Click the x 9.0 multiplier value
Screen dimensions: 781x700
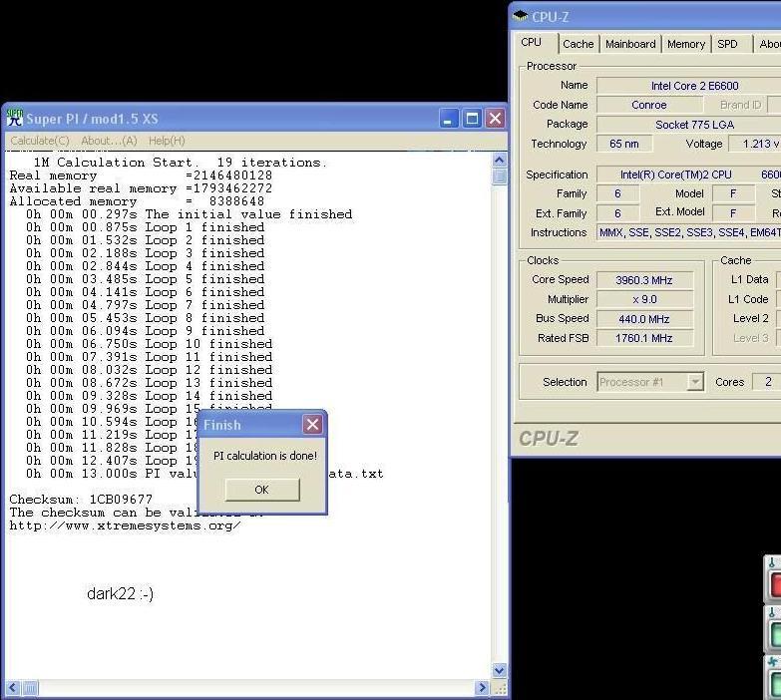click(x=644, y=299)
